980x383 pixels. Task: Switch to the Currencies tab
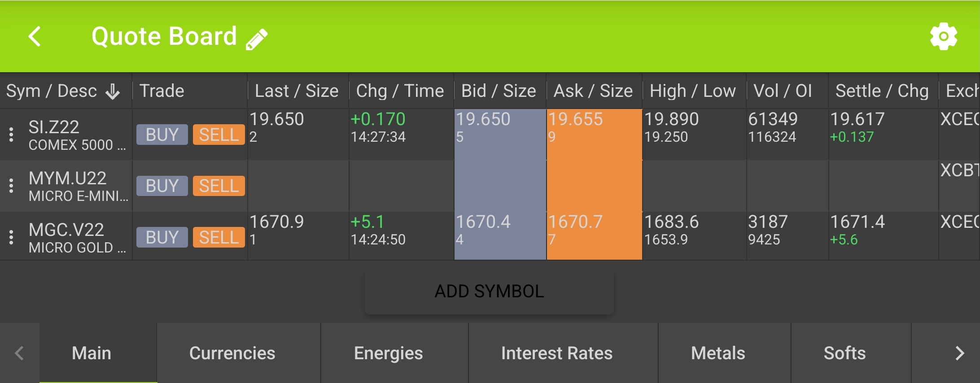pos(232,353)
